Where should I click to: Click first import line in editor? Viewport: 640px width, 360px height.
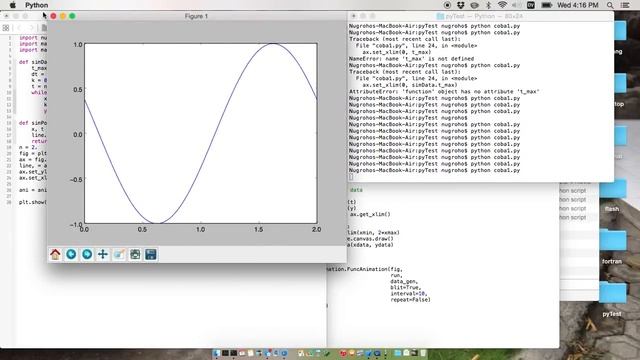33,38
